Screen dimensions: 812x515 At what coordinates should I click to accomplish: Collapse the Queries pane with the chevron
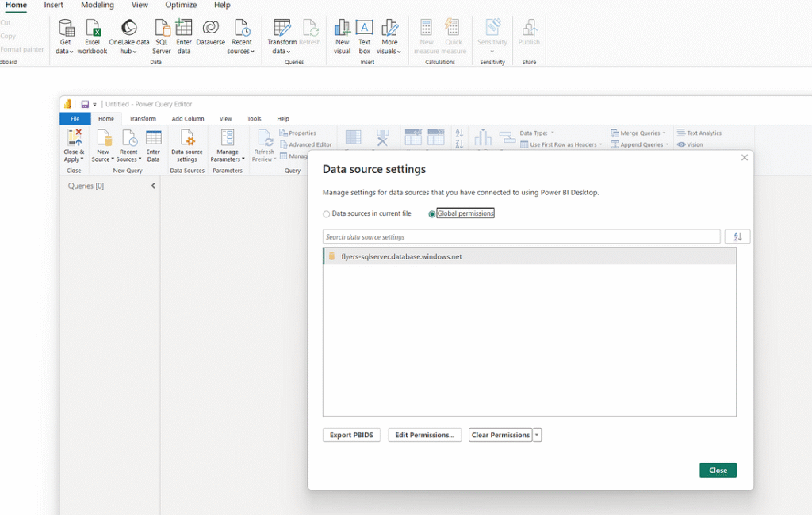153,186
